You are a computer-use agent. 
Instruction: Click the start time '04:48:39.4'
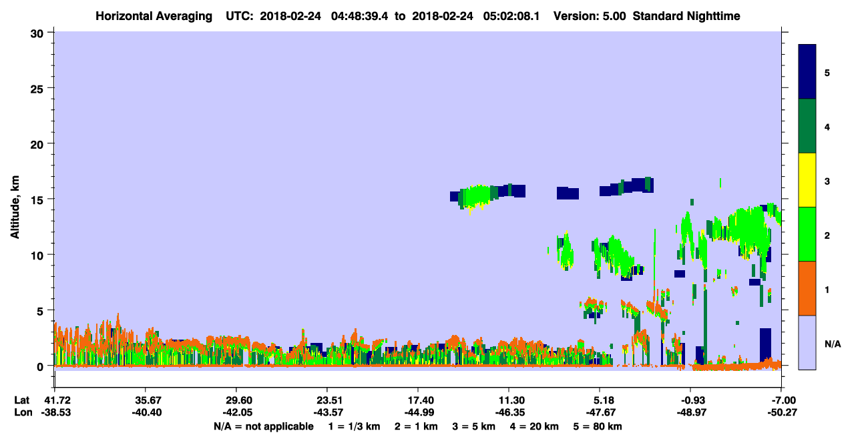pos(359,16)
